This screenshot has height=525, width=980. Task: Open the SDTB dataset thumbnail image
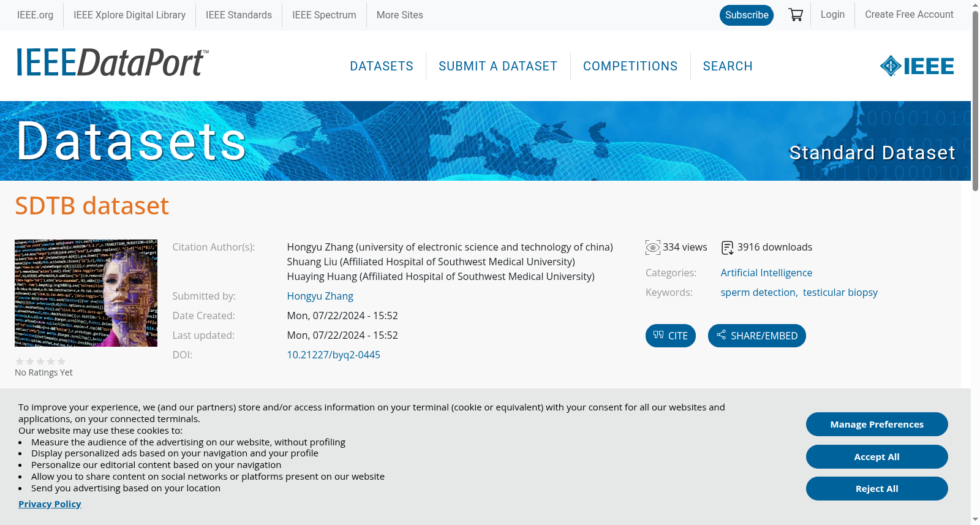coord(86,293)
